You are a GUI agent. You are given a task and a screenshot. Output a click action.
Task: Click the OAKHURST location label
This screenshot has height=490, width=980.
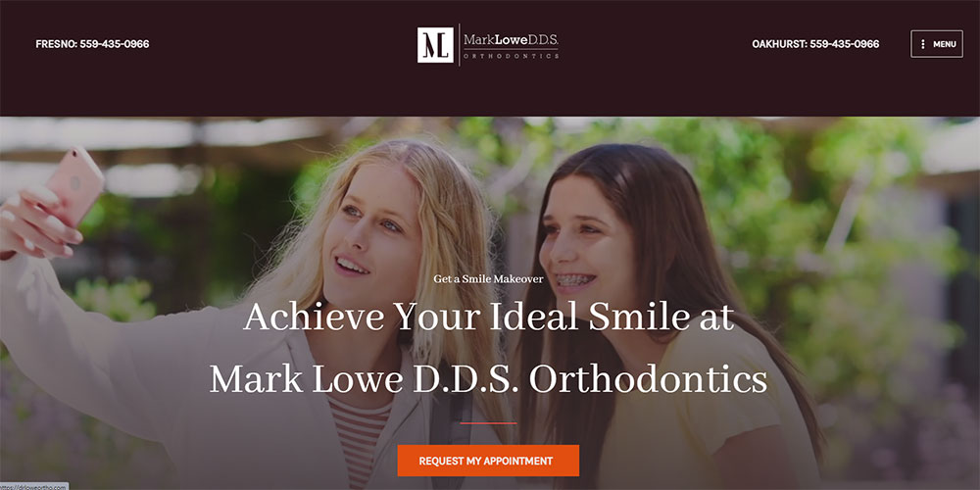(779, 44)
